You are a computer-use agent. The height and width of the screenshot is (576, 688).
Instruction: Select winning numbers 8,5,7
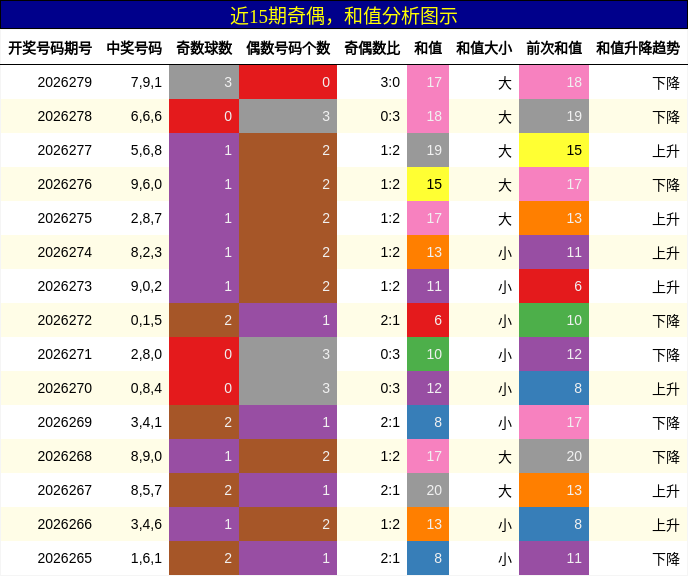pos(146,490)
